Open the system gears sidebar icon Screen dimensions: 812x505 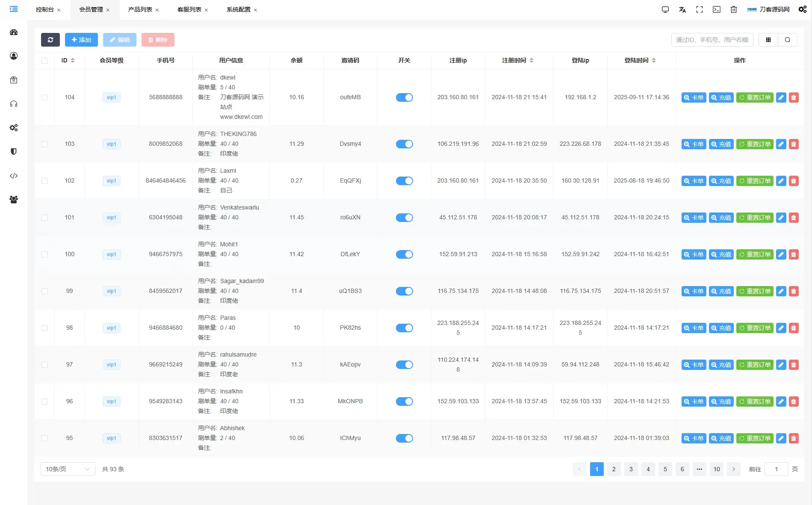(14, 128)
